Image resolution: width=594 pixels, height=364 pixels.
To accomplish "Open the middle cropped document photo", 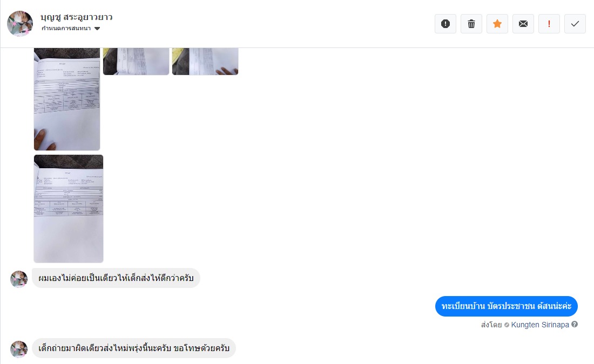I will coord(136,61).
